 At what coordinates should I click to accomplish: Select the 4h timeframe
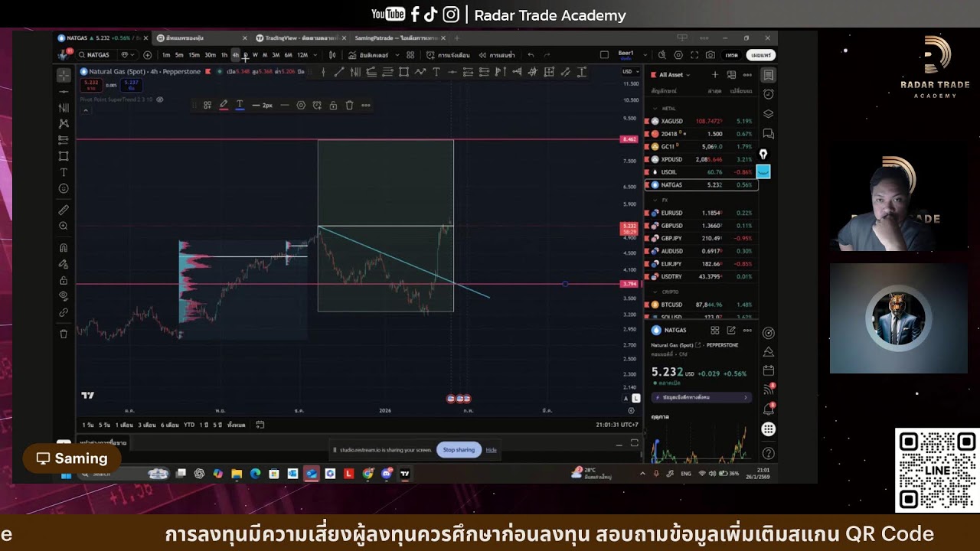(236, 55)
